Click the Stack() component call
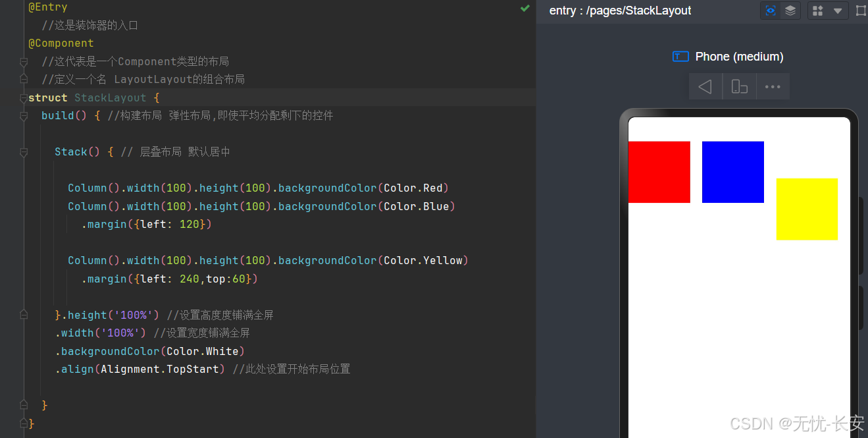 pos(78,152)
